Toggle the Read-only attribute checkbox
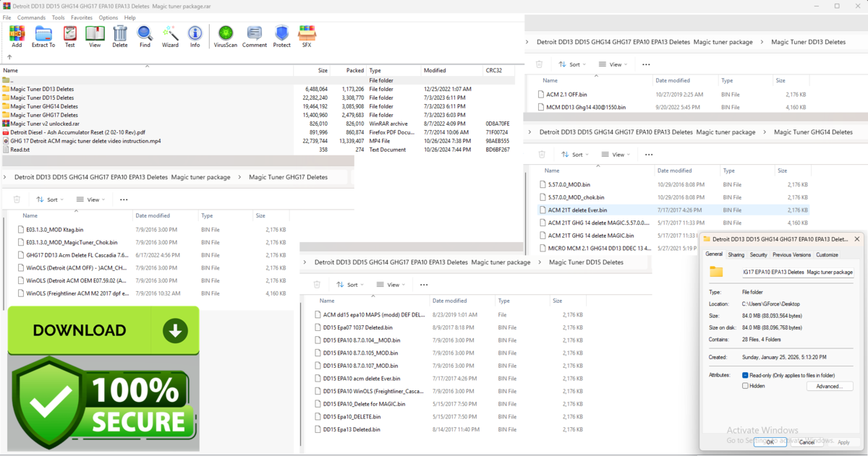This screenshot has height=456, width=868. point(746,376)
